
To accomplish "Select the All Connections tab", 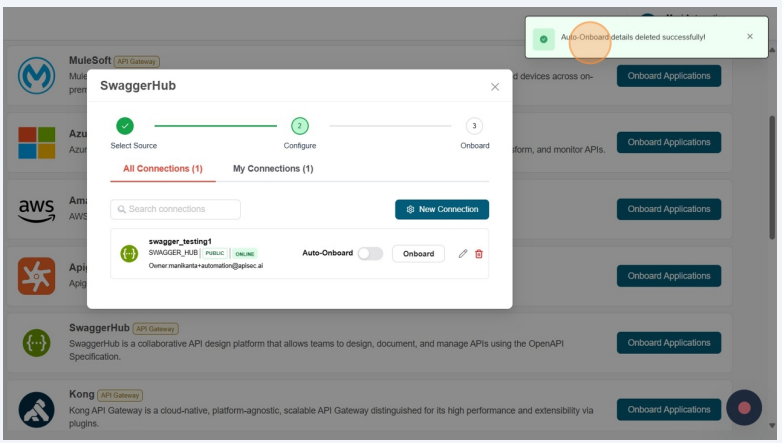I will coord(163,169).
